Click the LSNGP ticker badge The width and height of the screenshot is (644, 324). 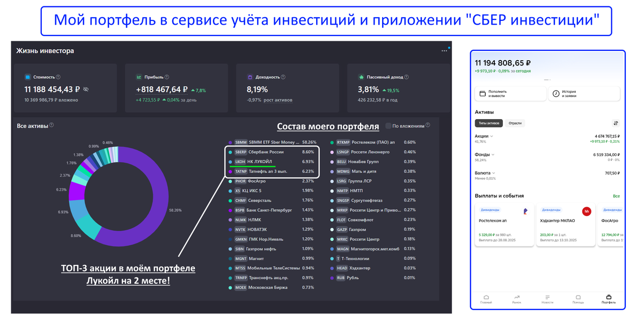(343, 152)
